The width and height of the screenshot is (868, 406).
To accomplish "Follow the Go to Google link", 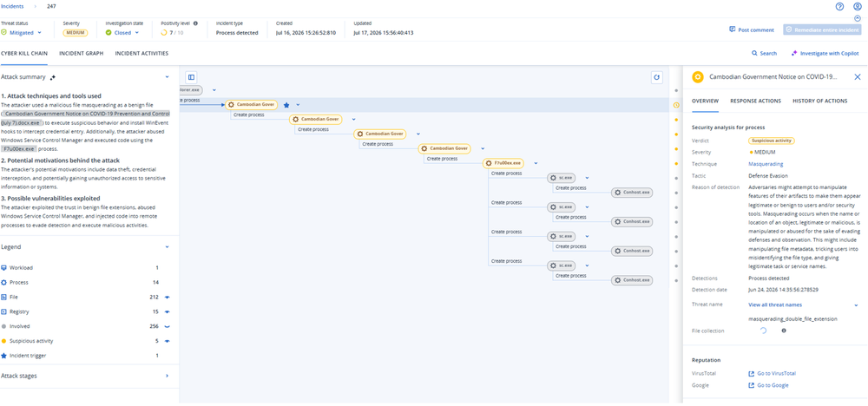I will point(768,385).
